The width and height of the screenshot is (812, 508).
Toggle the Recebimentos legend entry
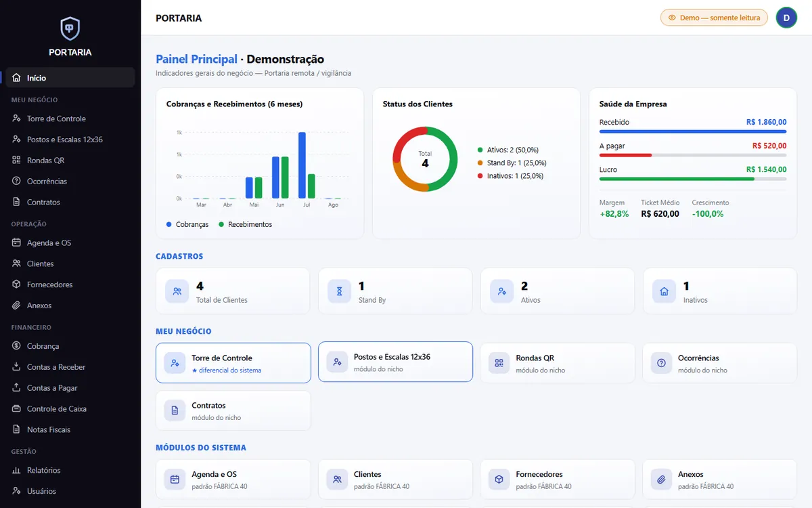245,224
